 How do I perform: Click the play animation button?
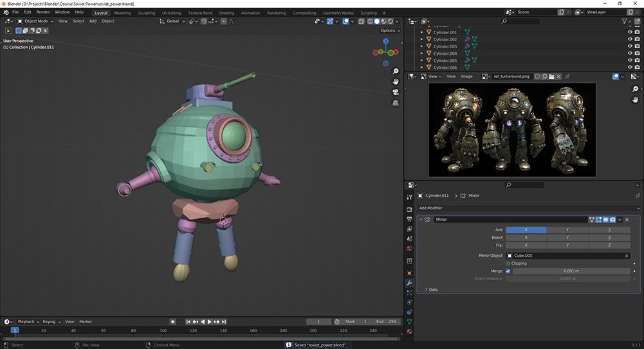coord(209,321)
